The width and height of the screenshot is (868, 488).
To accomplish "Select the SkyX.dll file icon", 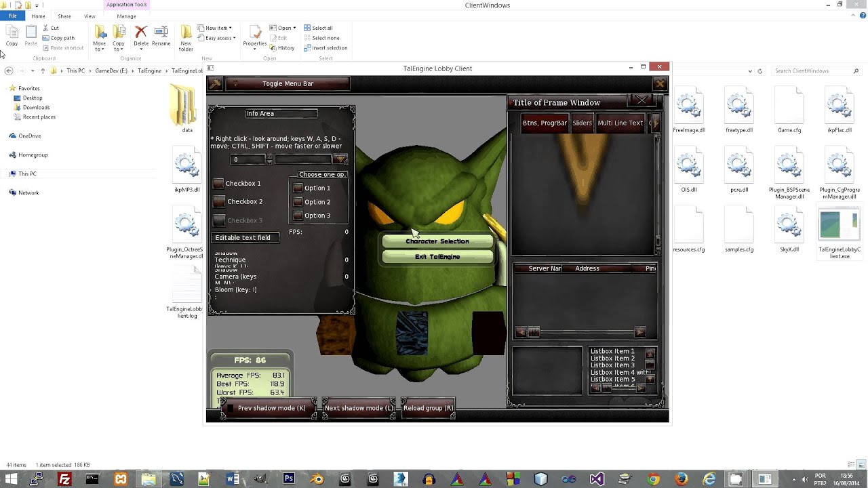I will [789, 226].
